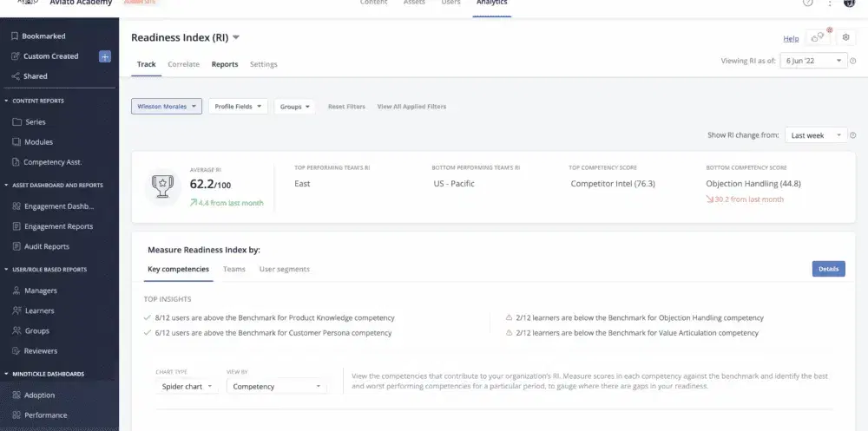This screenshot has height=431, width=868.
Task: Click info icon next to date selector
Action: pyautogui.click(x=853, y=61)
